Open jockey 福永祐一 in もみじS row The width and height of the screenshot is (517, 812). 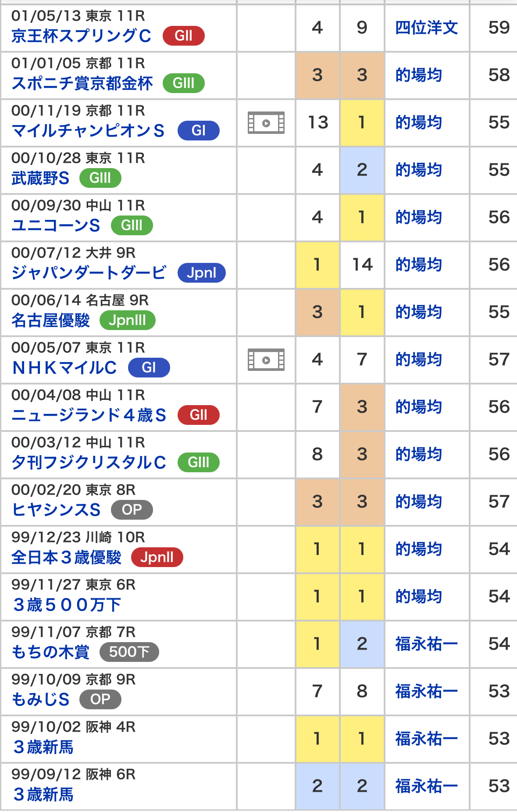click(426, 692)
